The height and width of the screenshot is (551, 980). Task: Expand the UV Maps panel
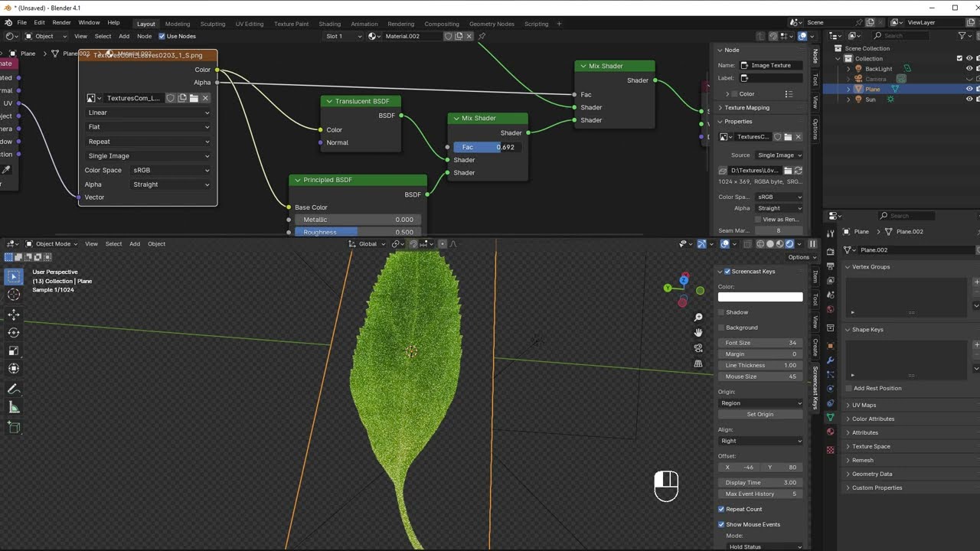[x=864, y=405]
